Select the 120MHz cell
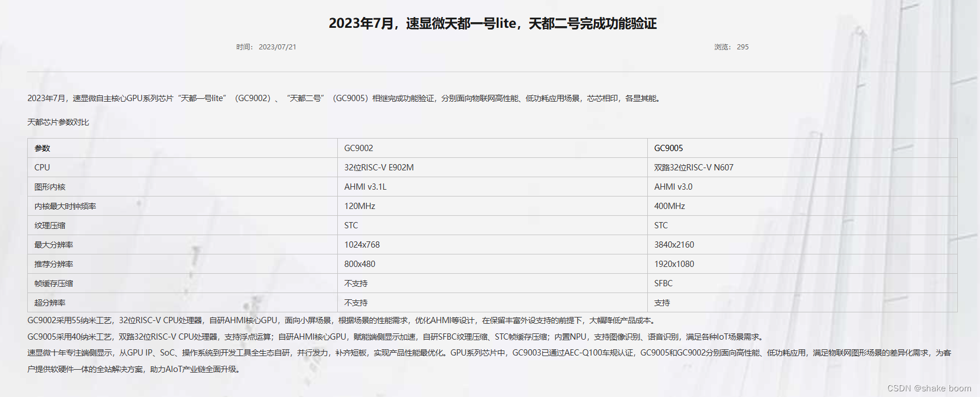The image size is (980, 397). (492, 206)
